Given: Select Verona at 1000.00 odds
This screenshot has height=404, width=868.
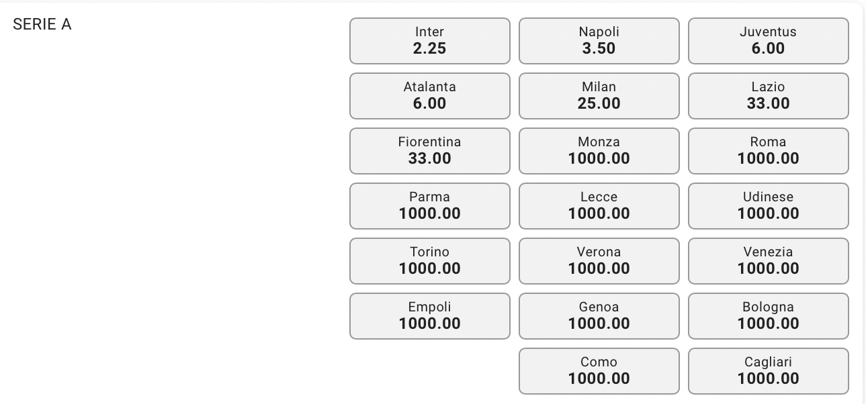Looking at the screenshot, I should (599, 261).
